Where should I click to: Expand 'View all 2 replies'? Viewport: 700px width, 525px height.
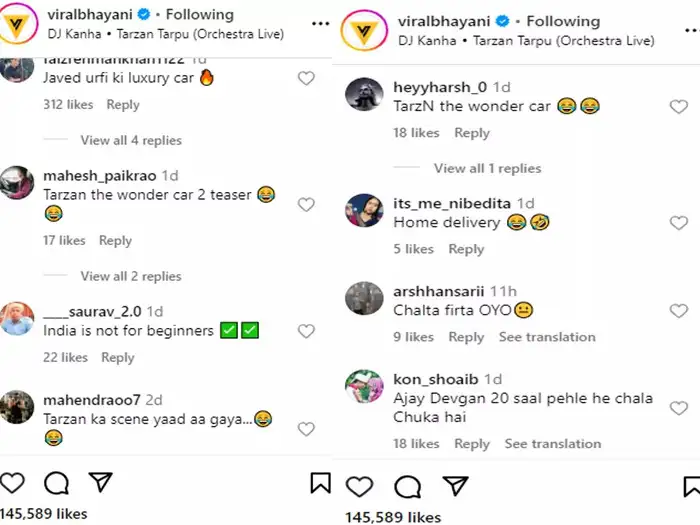pyautogui.click(x=131, y=276)
